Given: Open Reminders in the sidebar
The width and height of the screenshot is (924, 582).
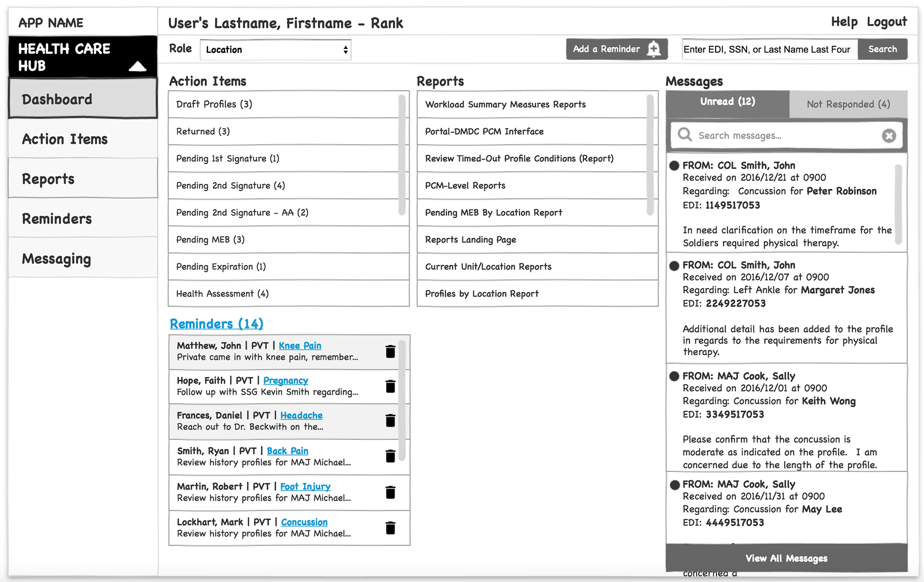Looking at the screenshot, I should 83,219.
